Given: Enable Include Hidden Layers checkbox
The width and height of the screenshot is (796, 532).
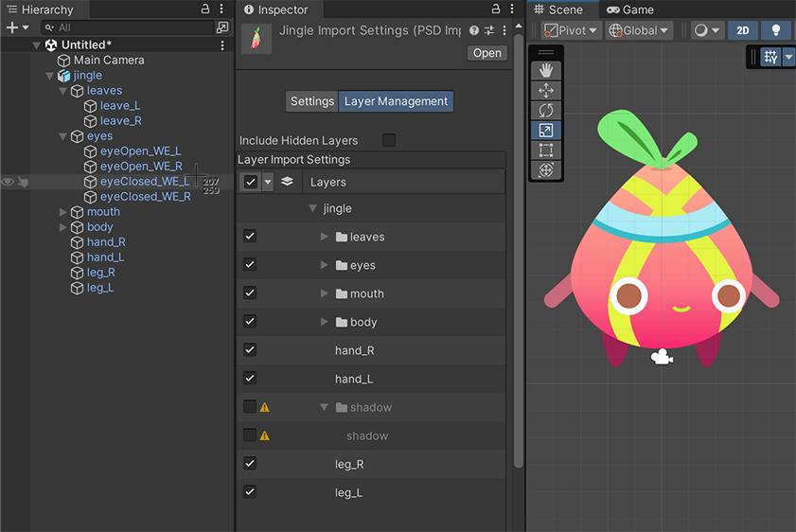Looking at the screenshot, I should coord(389,140).
